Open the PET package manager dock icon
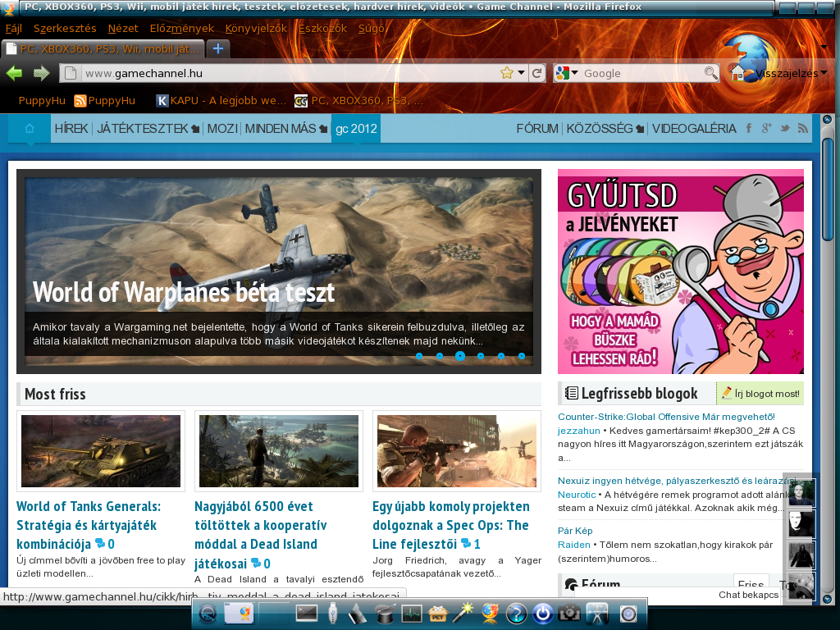Screen dimensions: 840x630 point(438,614)
